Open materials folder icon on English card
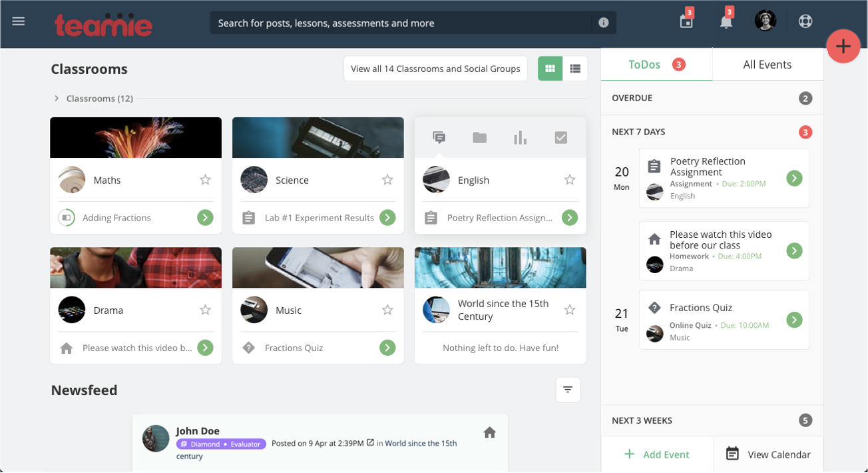This screenshot has height=473, width=868. coord(480,138)
